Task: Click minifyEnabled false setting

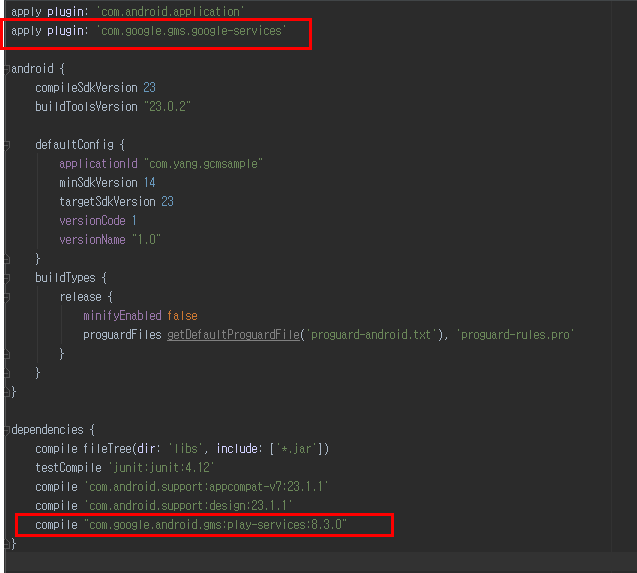Action: click(141, 316)
